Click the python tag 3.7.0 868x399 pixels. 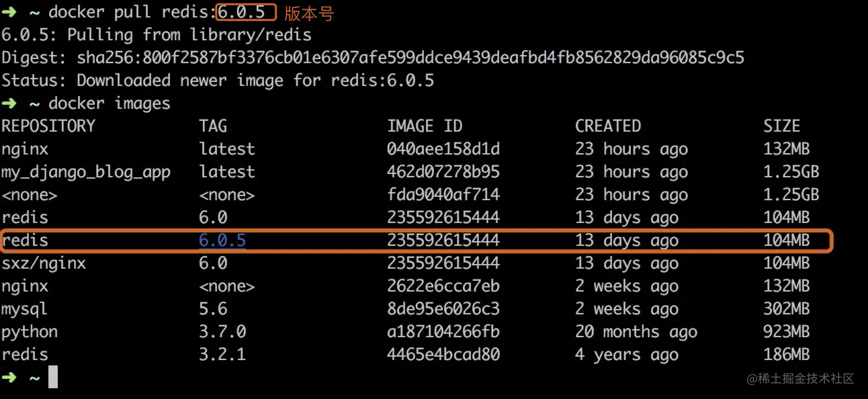222,332
